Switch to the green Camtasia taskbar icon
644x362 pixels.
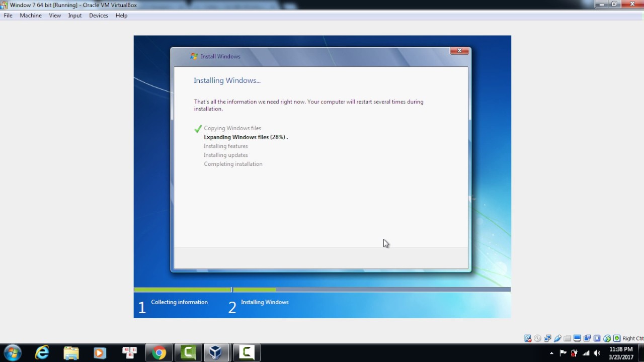[x=188, y=352]
